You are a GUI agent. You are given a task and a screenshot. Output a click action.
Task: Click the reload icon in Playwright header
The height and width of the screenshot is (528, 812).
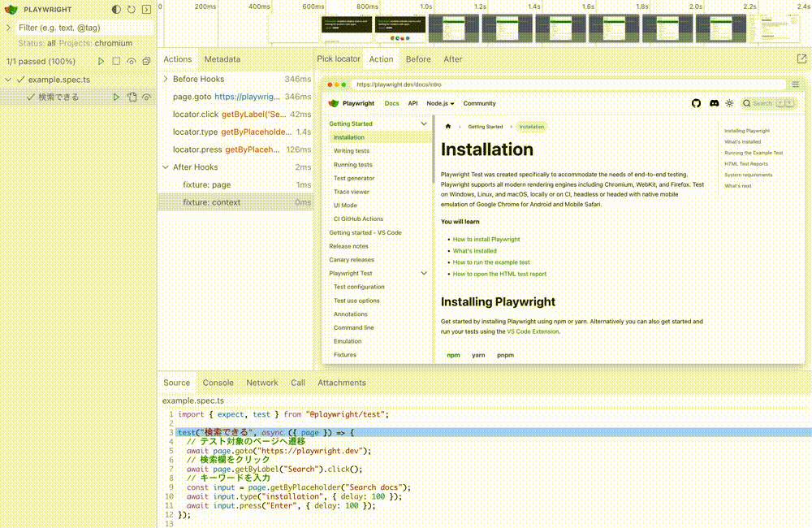(131, 9)
